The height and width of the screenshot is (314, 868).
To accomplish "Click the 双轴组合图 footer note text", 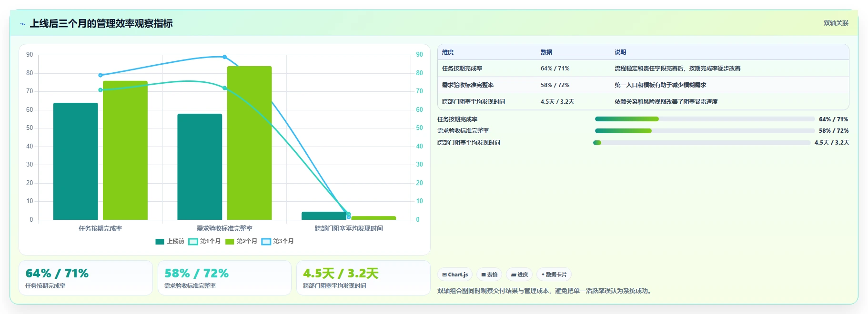I will (544, 291).
